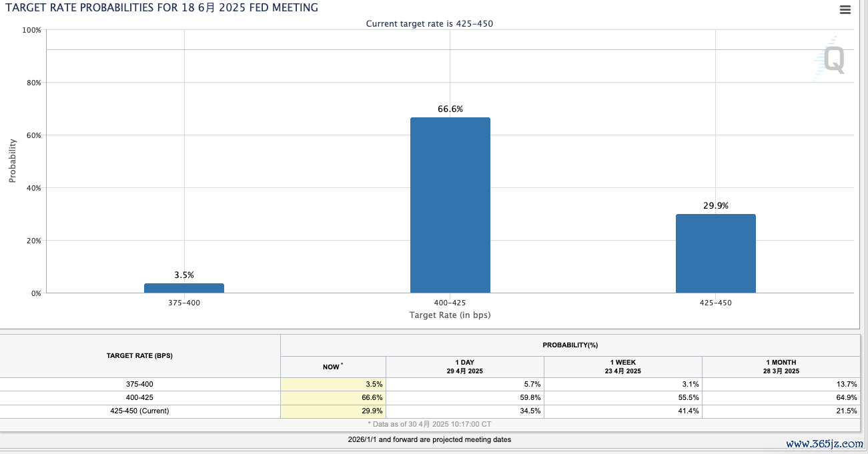Click the www.365jz.com watermark link
Viewport: 868px width, 454px height.
click(824, 444)
